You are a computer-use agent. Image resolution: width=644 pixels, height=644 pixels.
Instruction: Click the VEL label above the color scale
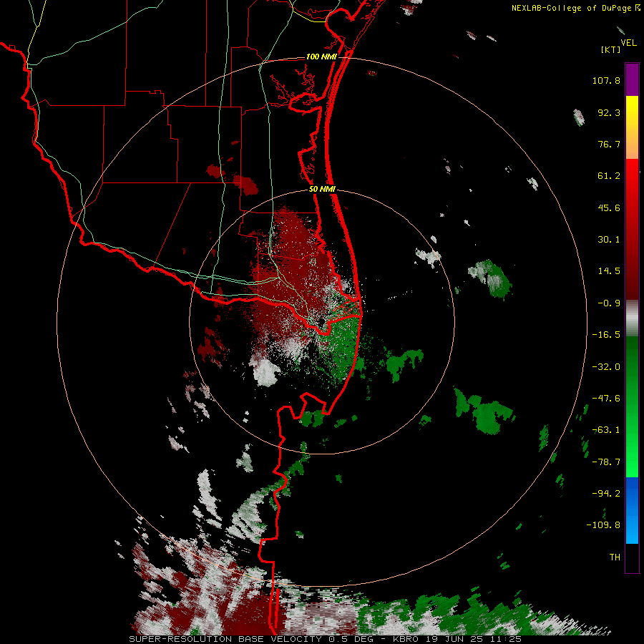tap(629, 42)
